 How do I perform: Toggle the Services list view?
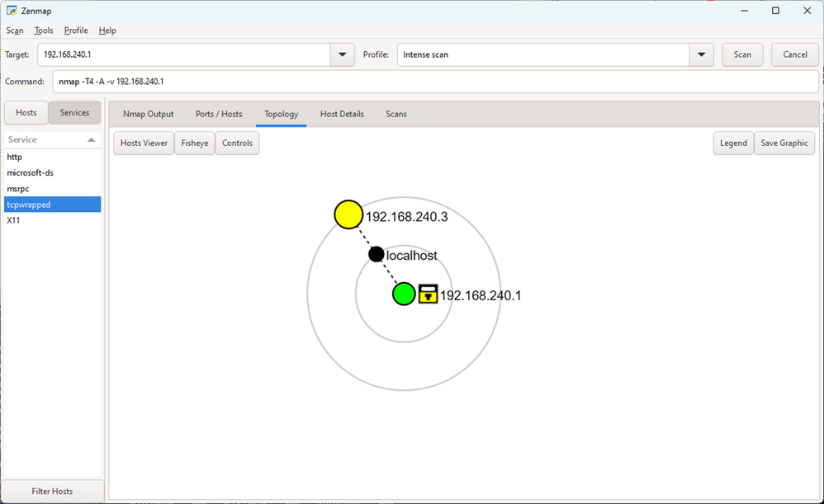click(x=74, y=113)
